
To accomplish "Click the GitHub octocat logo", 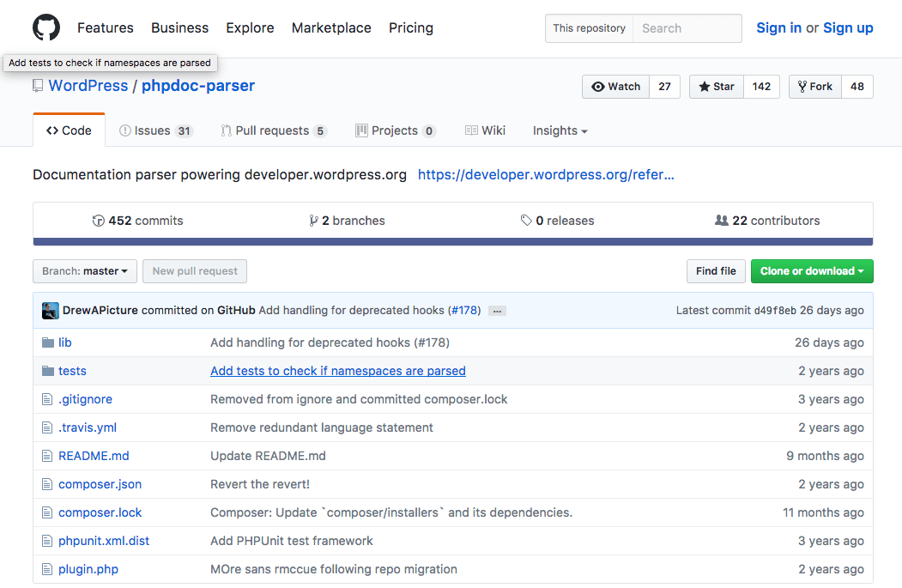I will click(x=46, y=27).
